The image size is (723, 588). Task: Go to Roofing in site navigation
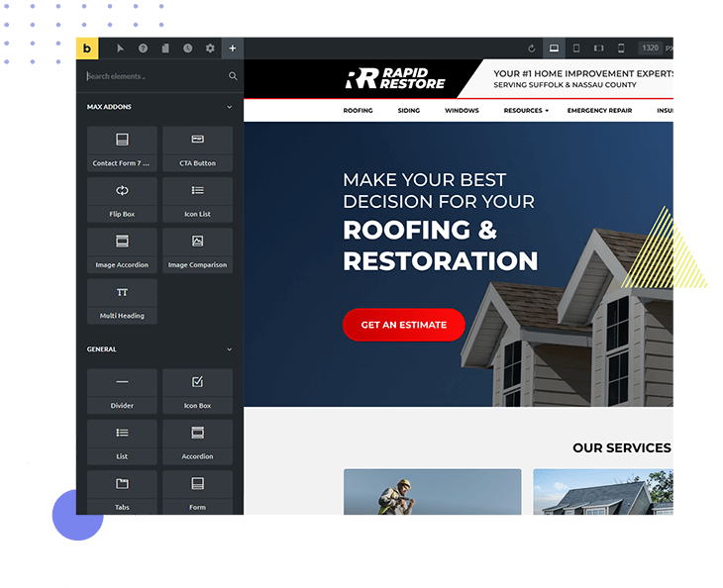coord(358,111)
